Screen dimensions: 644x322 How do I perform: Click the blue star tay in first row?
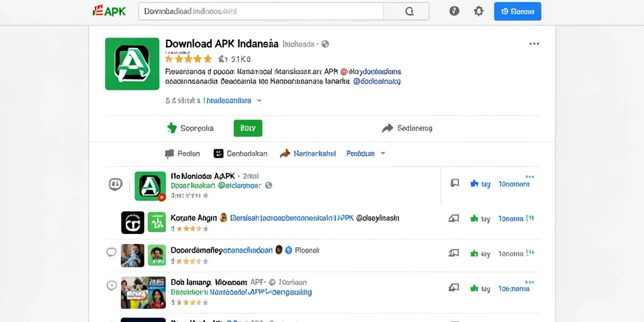480,184
